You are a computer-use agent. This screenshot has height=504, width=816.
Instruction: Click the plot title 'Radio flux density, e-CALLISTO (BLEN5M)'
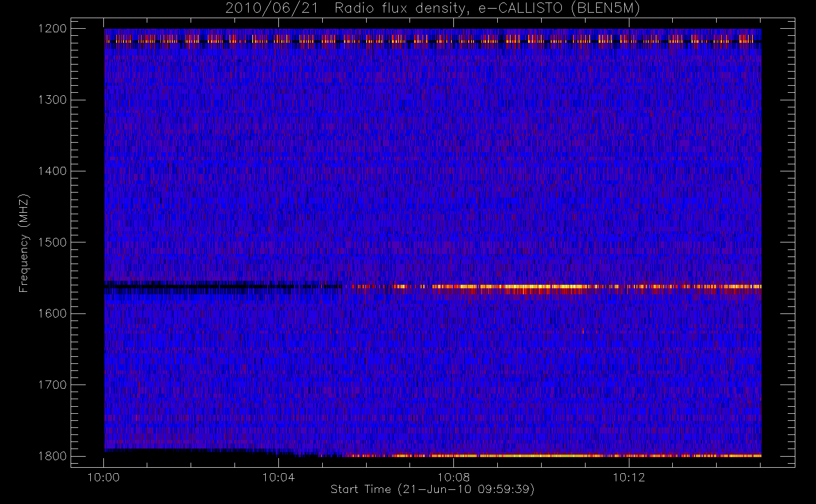[487, 9]
